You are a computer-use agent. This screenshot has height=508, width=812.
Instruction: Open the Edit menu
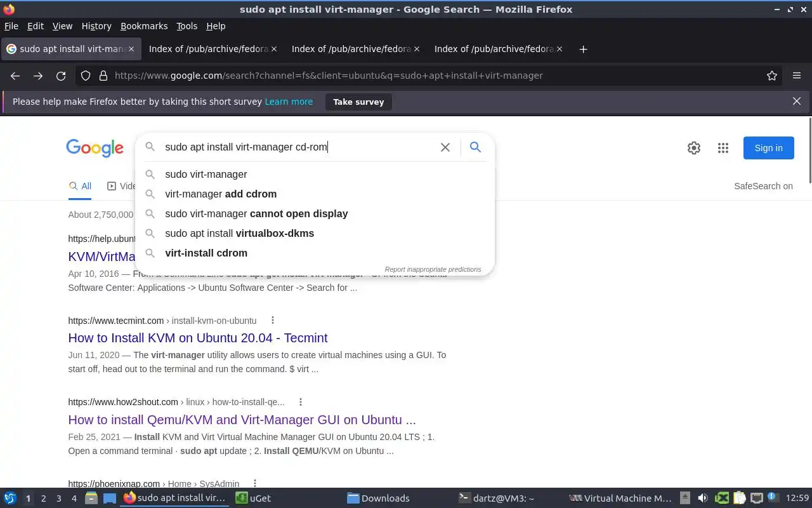tap(36, 26)
